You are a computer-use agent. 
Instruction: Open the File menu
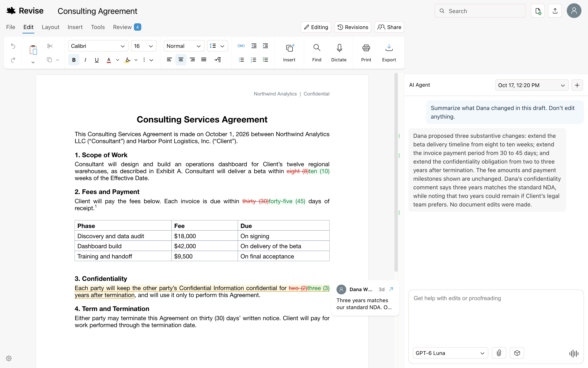click(11, 27)
